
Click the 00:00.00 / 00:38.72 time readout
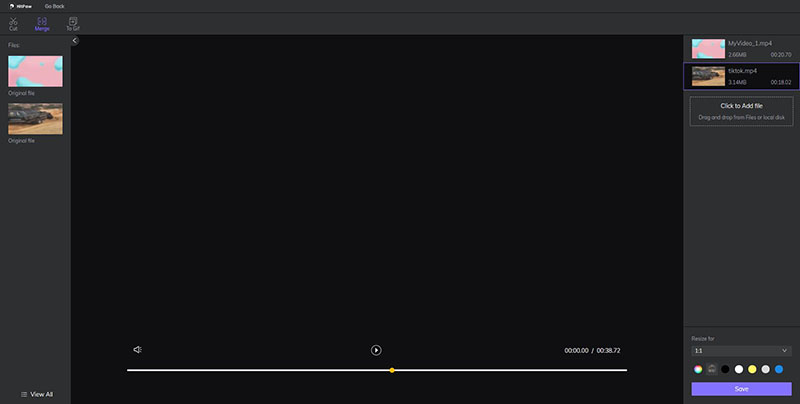click(x=592, y=350)
